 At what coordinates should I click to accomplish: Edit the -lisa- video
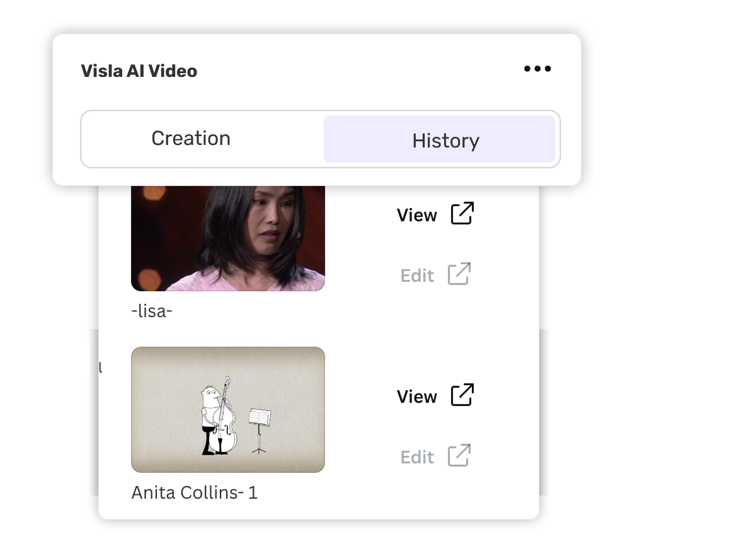(x=417, y=275)
